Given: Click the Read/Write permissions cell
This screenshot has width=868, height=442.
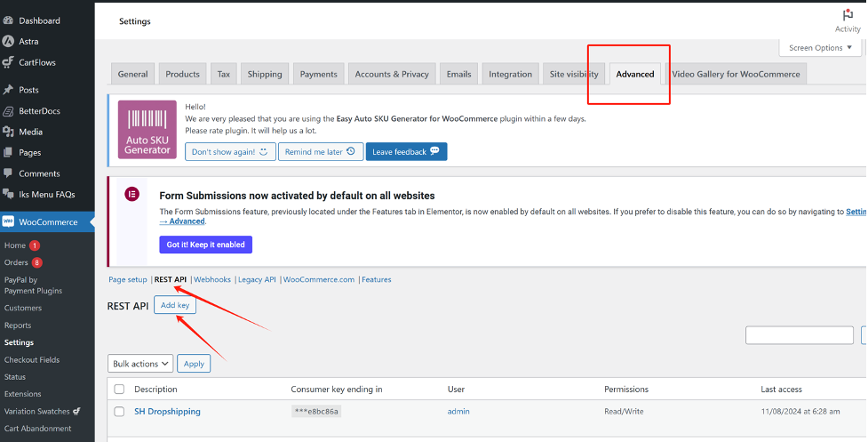Looking at the screenshot, I should coord(624,412).
